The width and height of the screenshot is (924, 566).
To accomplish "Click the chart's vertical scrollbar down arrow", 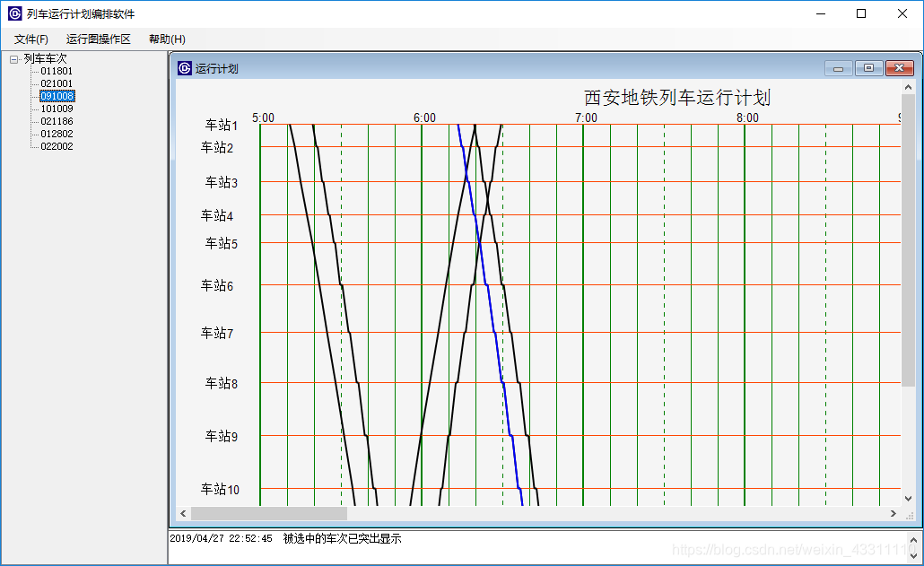I will pyautogui.click(x=908, y=498).
